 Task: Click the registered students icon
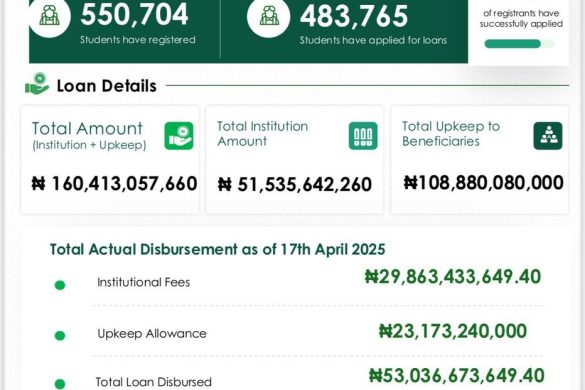pos(50,16)
